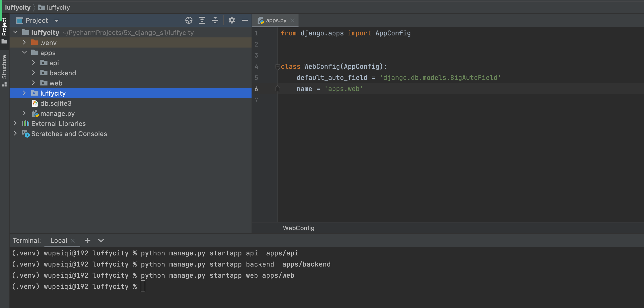Expand the .venv folder in tree
Screen dimensions: 644x308
pos(24,42)
